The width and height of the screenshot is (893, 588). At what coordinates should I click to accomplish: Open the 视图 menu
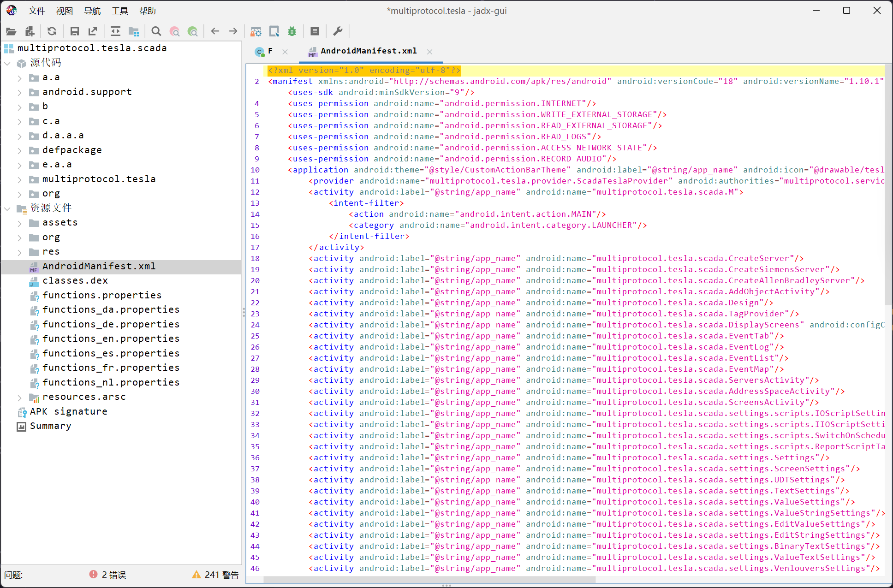(x=65, y=11)
